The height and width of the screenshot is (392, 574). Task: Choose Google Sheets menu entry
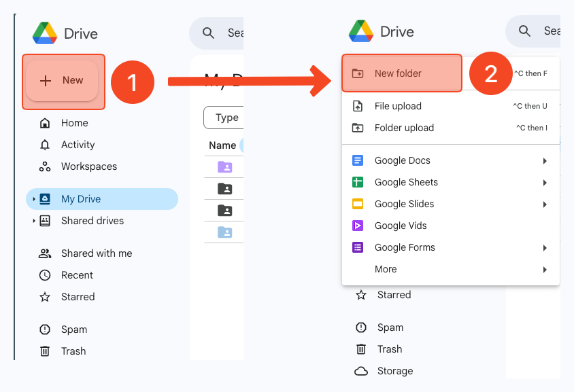click(451, 182)
